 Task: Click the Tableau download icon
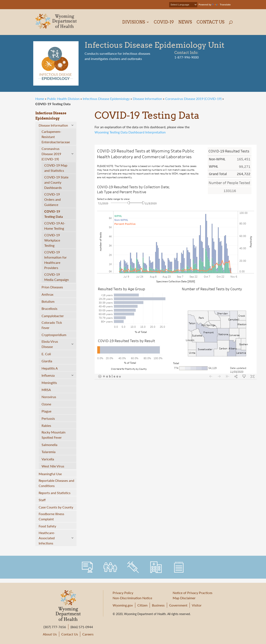coord(244,376)
